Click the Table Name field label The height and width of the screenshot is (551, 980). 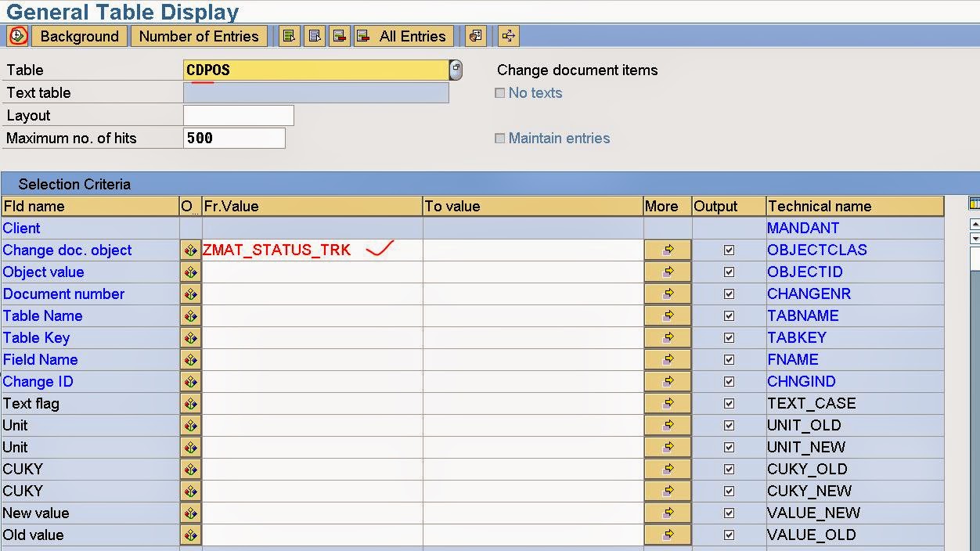(x=42, y=315)
